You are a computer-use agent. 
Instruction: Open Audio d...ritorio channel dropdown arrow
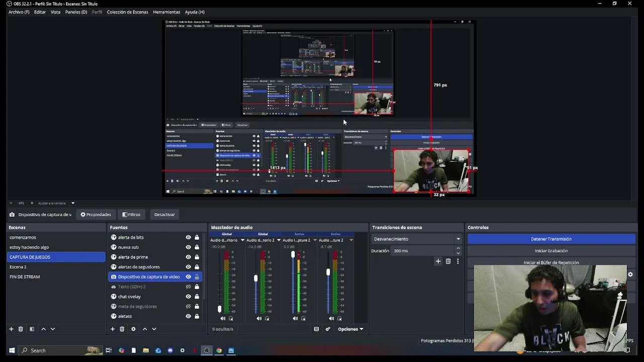(x=243, y=240)
